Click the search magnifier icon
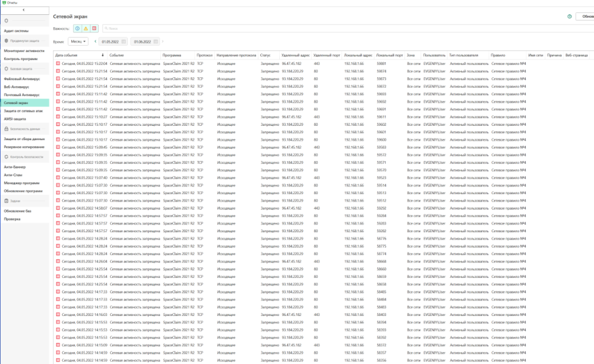 pyautogui.click(x=106, y=29)
